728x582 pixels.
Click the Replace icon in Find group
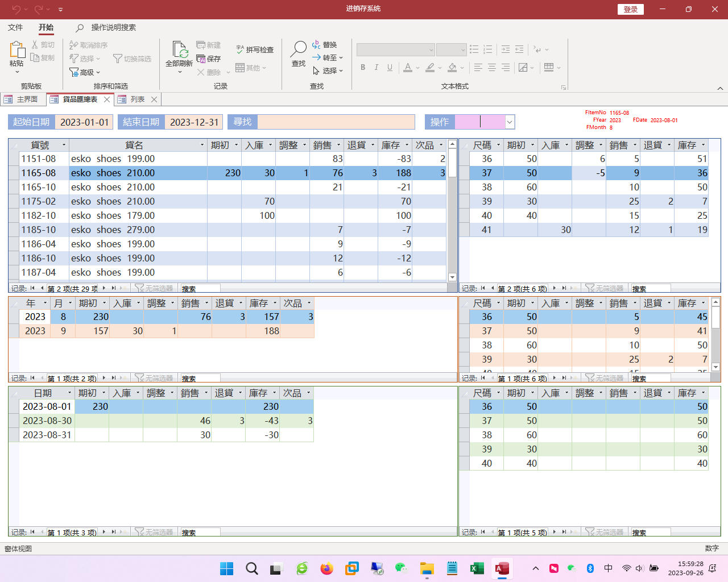coord(317,44)
